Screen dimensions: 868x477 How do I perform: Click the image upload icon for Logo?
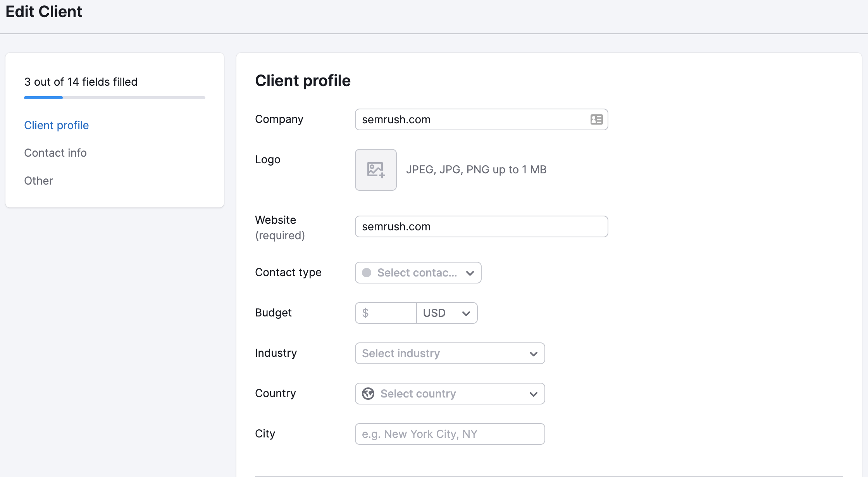click(x=375, y=170)
